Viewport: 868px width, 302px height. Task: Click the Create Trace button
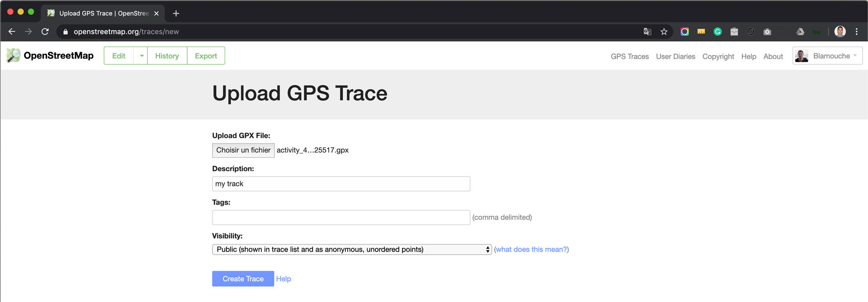243,279
